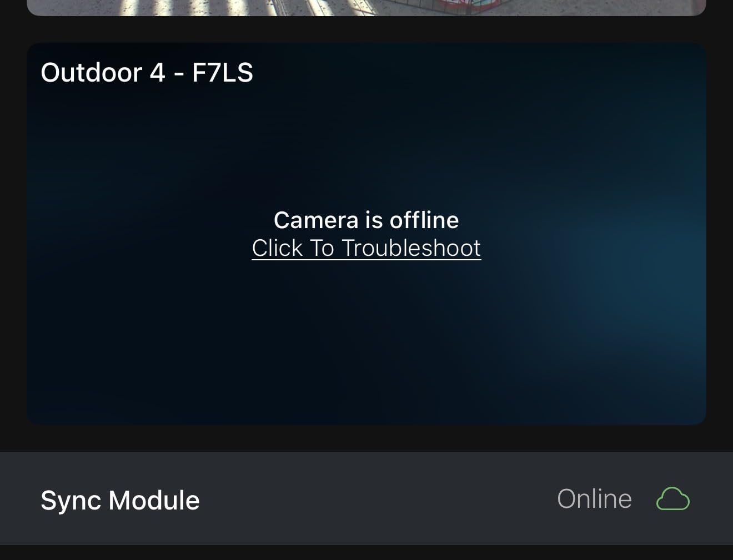Click the Camera is offline message
The image size is (733, 560).
pos(366,220)
